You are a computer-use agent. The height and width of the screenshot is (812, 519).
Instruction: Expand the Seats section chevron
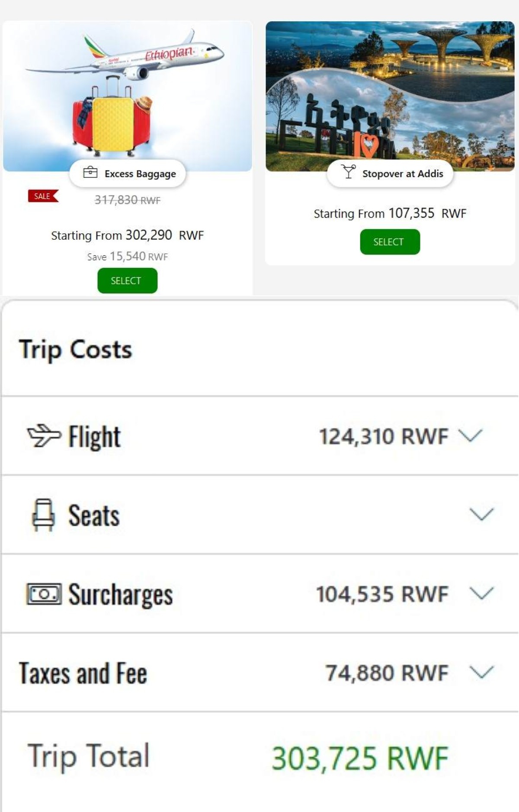(481, 514)
